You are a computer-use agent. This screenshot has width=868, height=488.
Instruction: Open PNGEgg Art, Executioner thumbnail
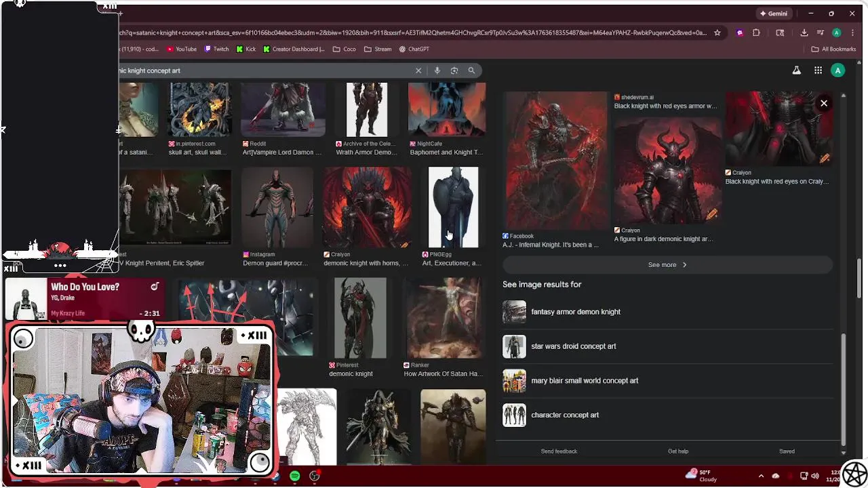coord(453,207)
